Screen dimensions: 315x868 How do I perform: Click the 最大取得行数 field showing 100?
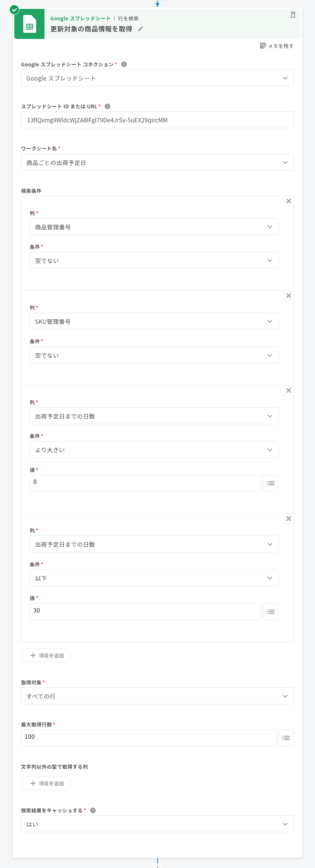pos(148,738)
